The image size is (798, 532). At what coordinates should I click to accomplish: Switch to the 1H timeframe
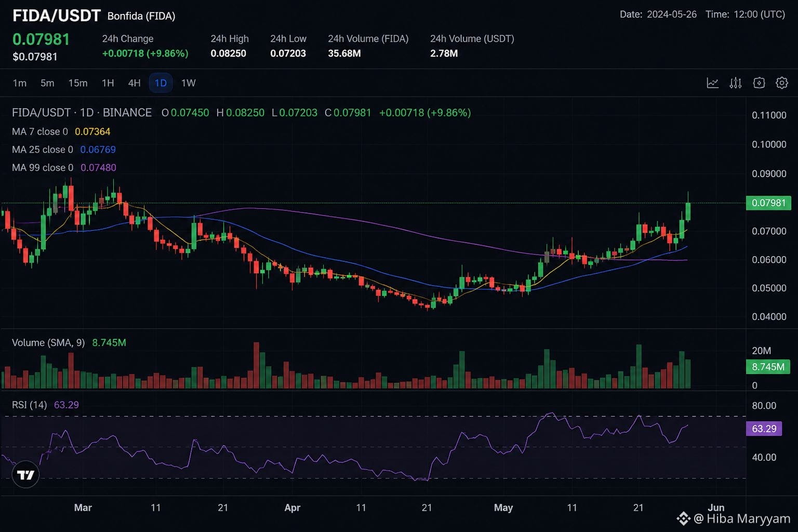tap(108, 83)
